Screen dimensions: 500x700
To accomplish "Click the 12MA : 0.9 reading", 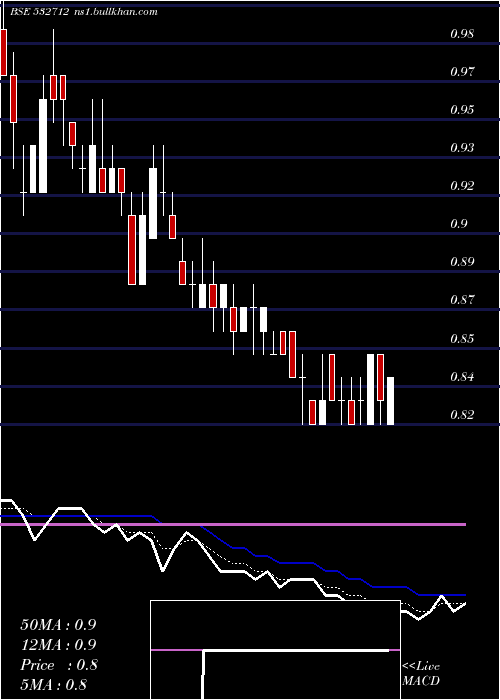I will click(x=58, y=645).
